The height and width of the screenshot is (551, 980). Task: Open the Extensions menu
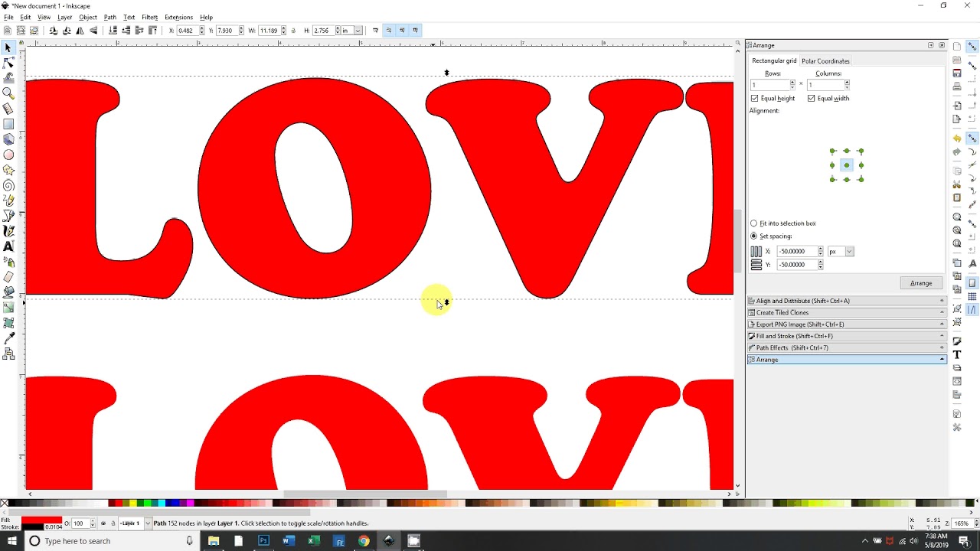(178, 17)
